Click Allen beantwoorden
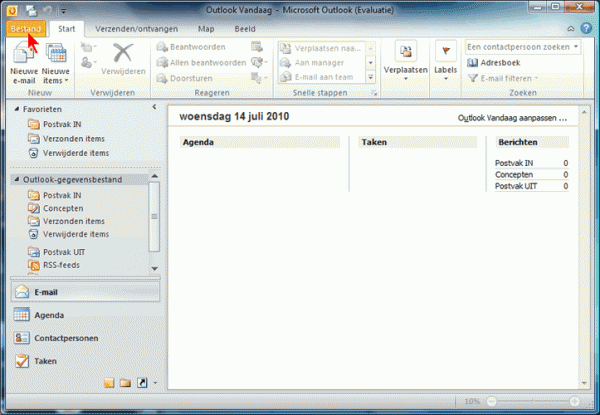The width and height of the screenshot is (600, 415). pyautogui.click(x=201, y=62)
